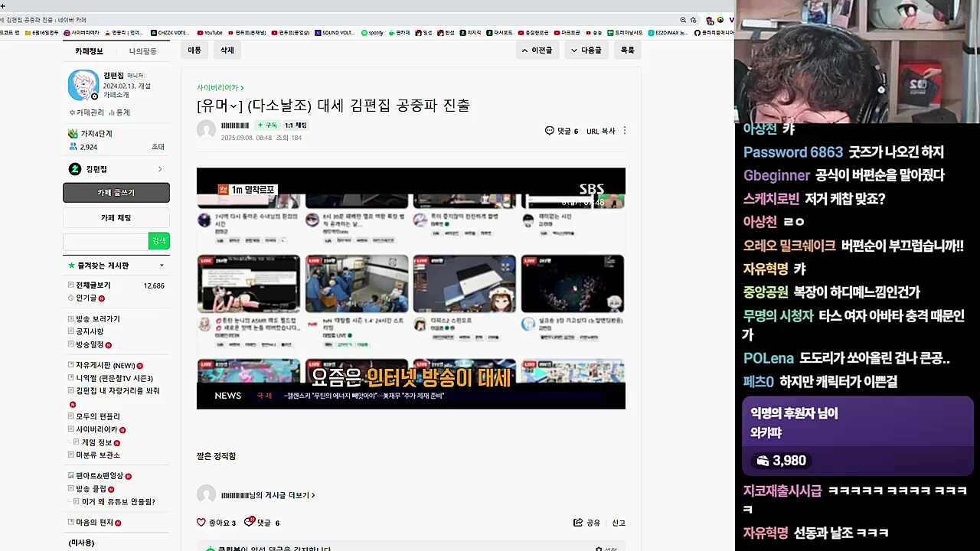The image size is (980, 551).
Task: Open 방송일정 board
Action: [x=90, y=344]
